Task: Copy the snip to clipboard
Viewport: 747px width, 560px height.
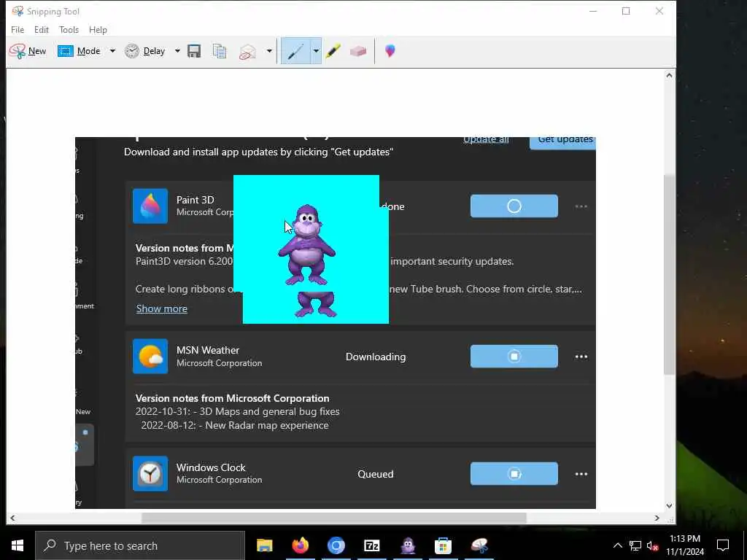Action: point(220,51)
